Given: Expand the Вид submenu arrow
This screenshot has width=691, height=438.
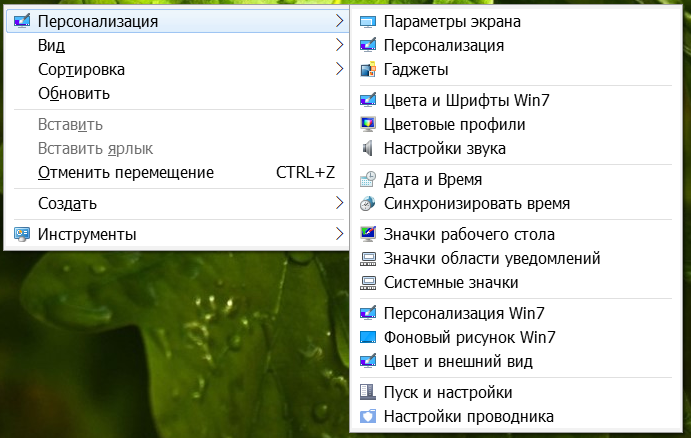Looking at the screenshot, I should coord(340,45).
